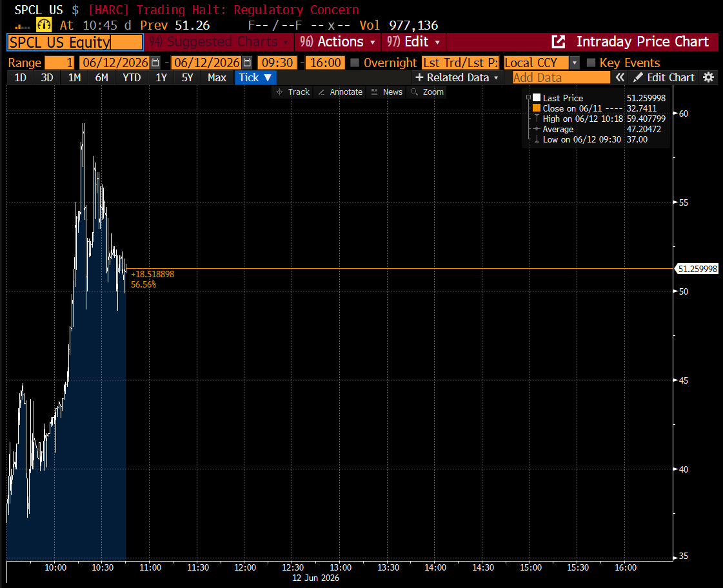Open the end date calendar picker
The height and width of the screenshot is (588, 723).
pyautogui.click(x=248, y=63)
